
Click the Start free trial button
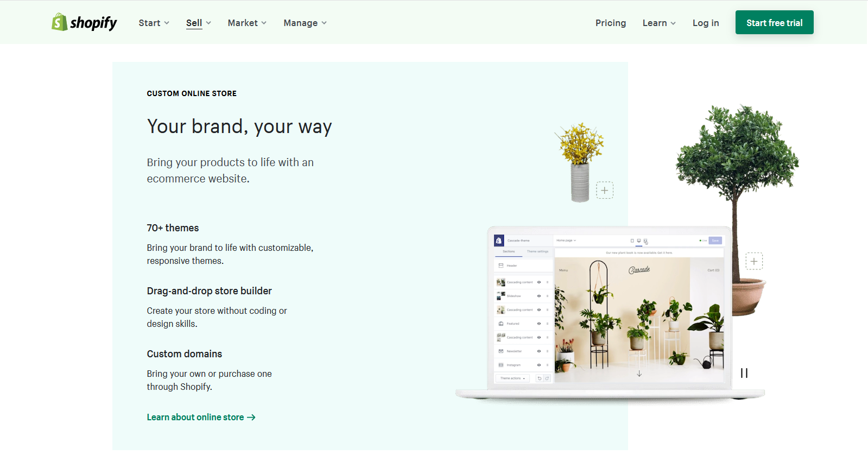click(x=774, y=22)
